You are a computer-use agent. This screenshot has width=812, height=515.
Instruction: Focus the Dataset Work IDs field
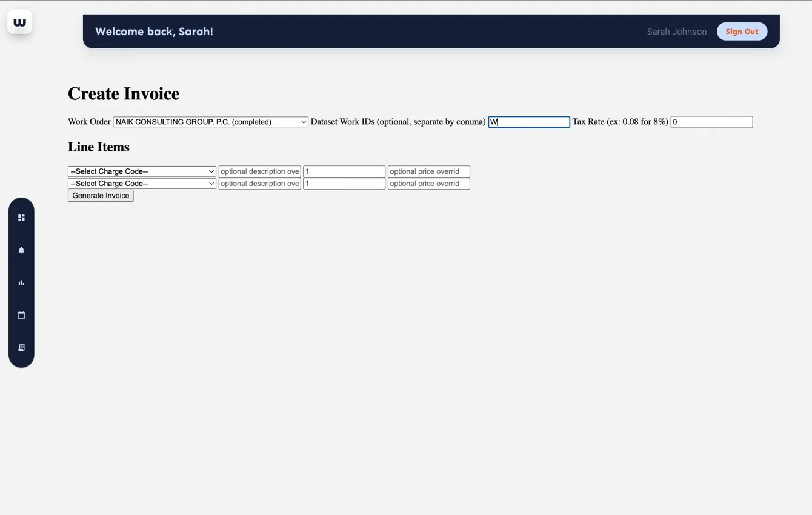pos(528,121)
